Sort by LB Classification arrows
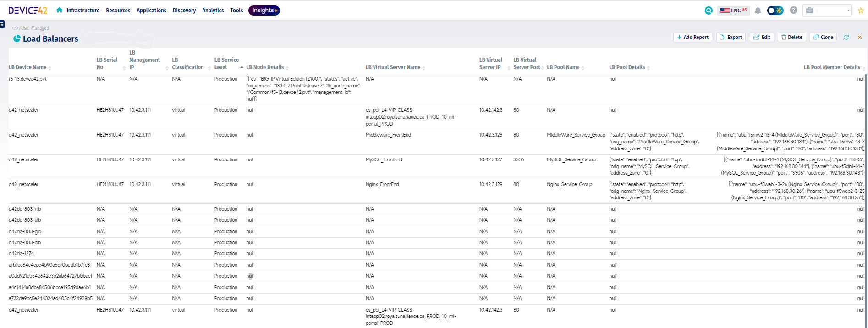Screen dimensions: 868x328 click(x=209, y=68)
